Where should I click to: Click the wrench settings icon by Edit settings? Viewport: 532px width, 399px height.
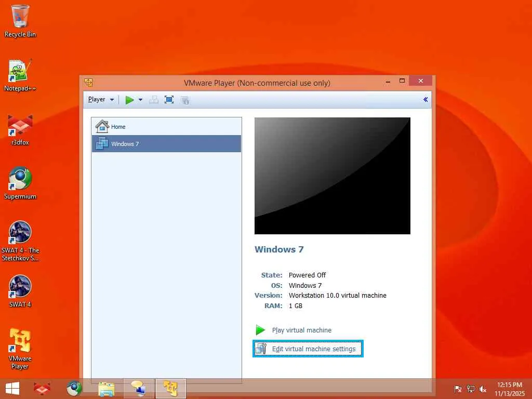tap(261, 349)
